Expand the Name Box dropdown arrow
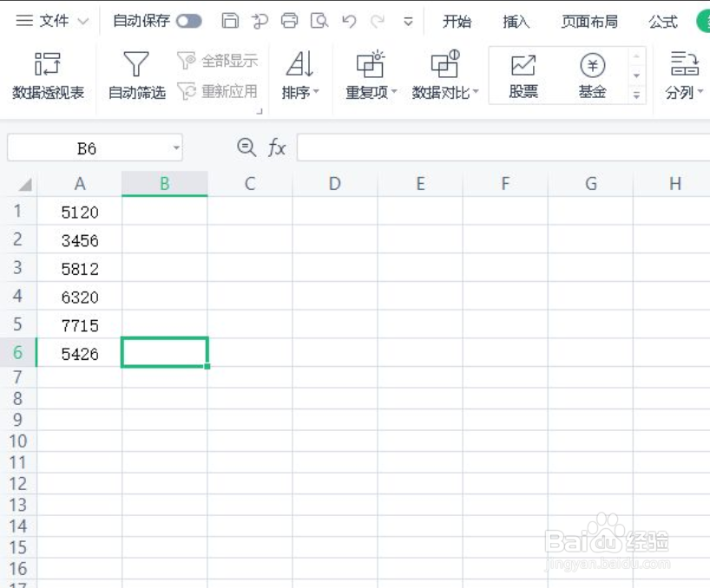The width and height of the screenshot is (710, 588). coord(176,148)
